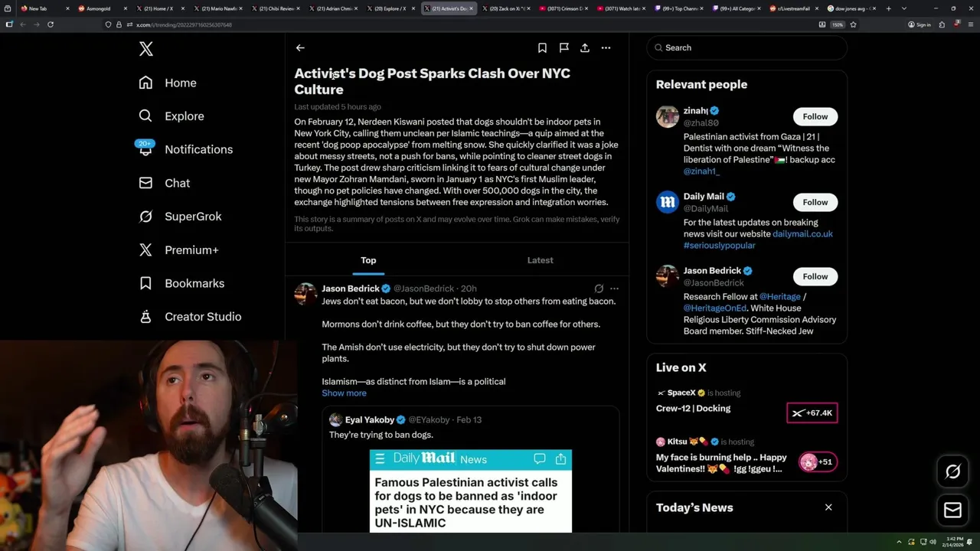Screen dimensions: 980x551
Task: Open @HeritageOnEd mention link
Action: pos(714,308)
